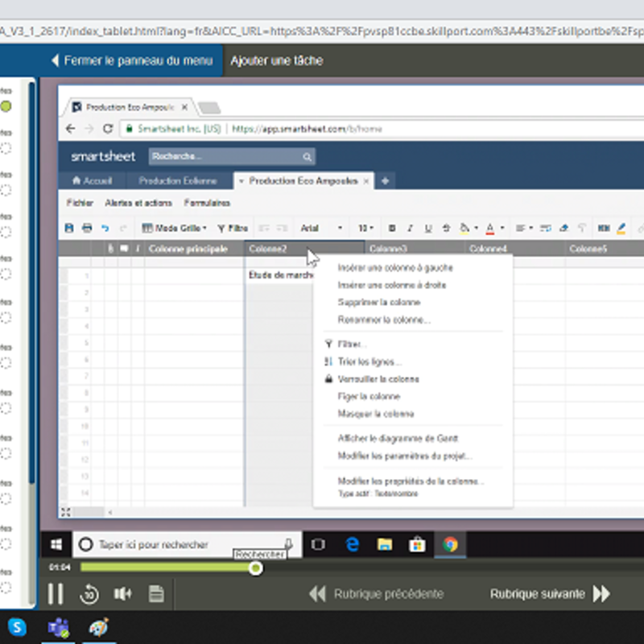This screenshot has height=644, width=644.
Task: Click the indent icon left of the Arial font box
Action: pyautogui.click(x=282, y=228)
